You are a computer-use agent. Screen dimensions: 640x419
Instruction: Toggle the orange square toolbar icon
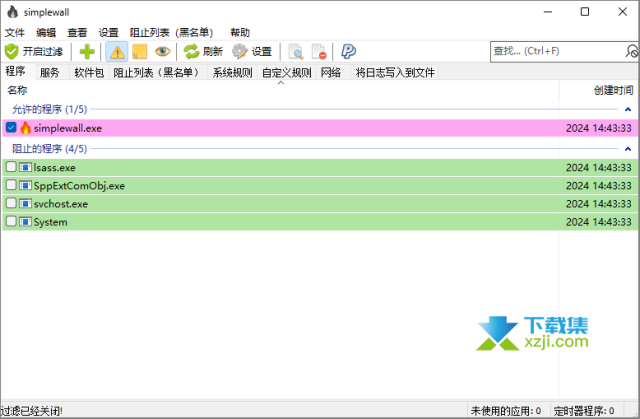[x=139, y=51]
